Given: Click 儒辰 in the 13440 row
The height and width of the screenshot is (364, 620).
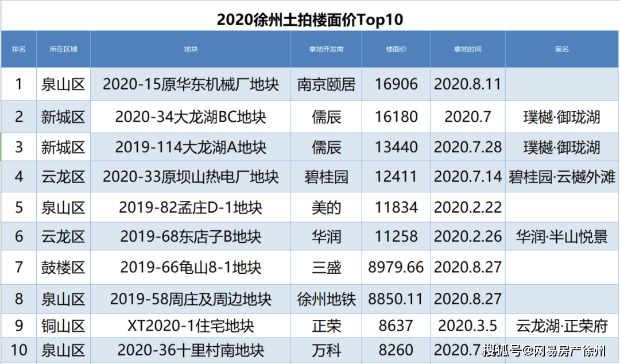Looking at the screenshot, I should point(326,147).
